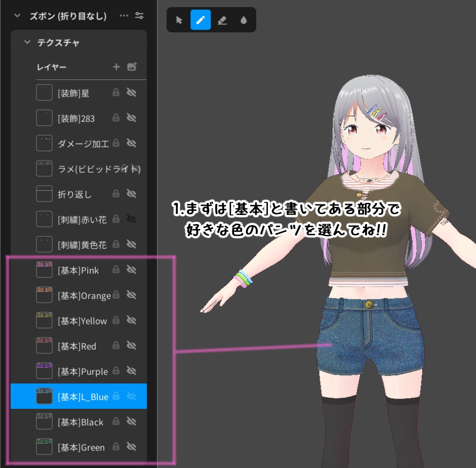This screenshot has height=468, width=476.
Task: Select the Brush tool in the toolbar
Action: click(201, 20)
